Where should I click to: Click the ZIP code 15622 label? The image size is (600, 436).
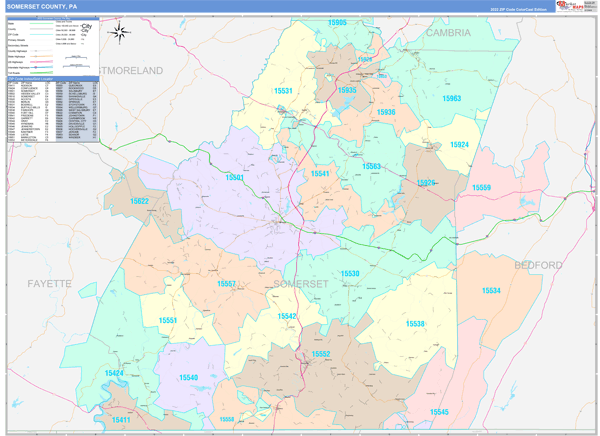click(139, 201)
